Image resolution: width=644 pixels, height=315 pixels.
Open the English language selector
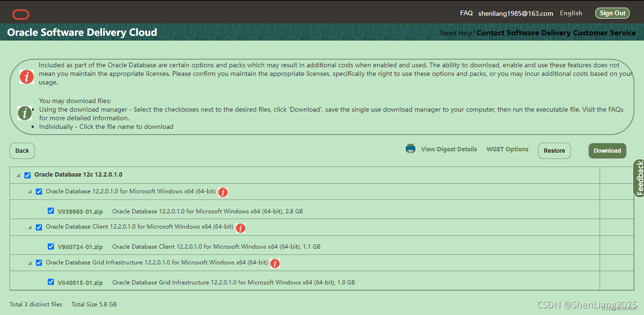[571, 13]
